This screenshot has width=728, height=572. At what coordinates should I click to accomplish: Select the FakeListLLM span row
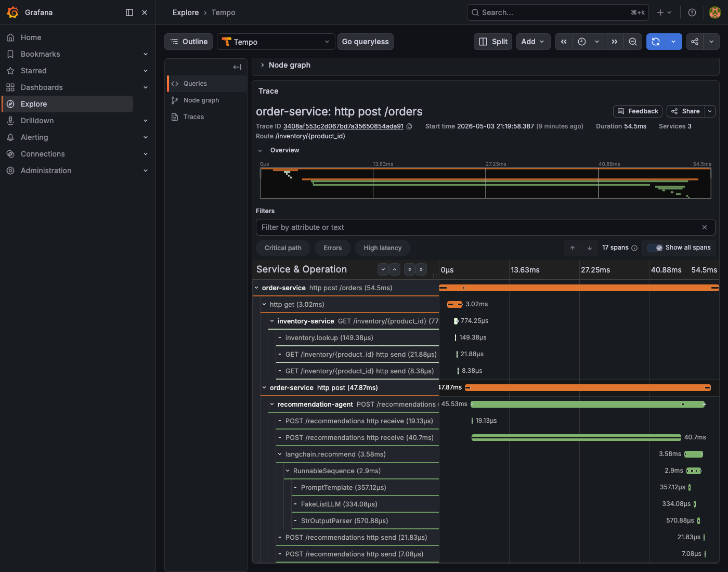(365, 504)
